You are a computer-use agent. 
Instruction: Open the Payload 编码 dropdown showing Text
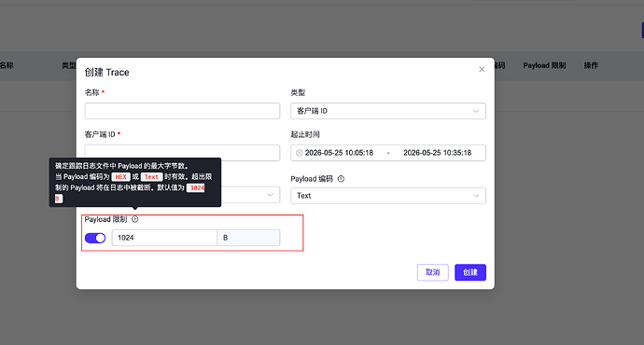click(388, 196)
